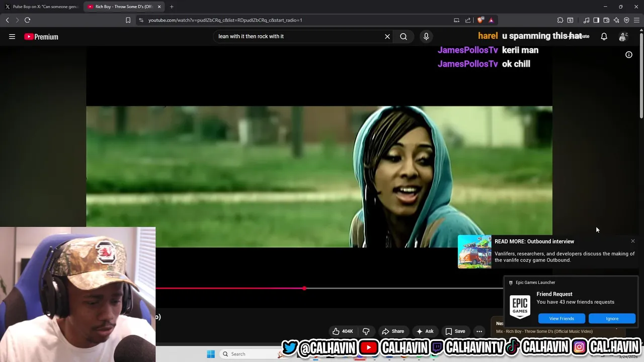The width and height of the screenshot is (644, 362).
Task: Open Outbound interview notification thumbnail
Action: point(474,251)
